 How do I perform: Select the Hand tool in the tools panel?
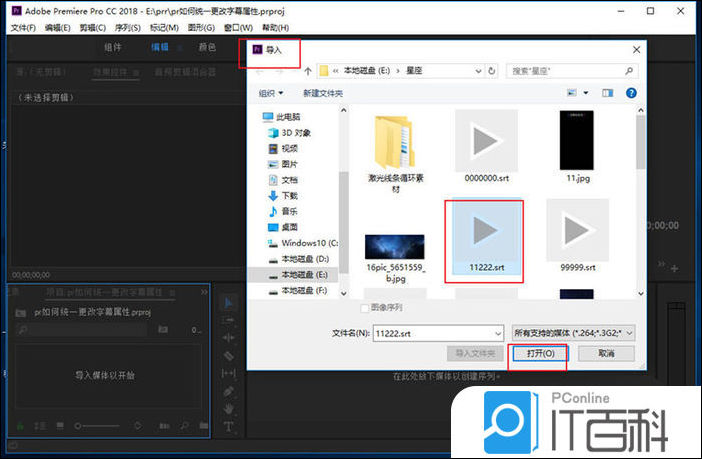pyautogui.click(x=228, y=408)
